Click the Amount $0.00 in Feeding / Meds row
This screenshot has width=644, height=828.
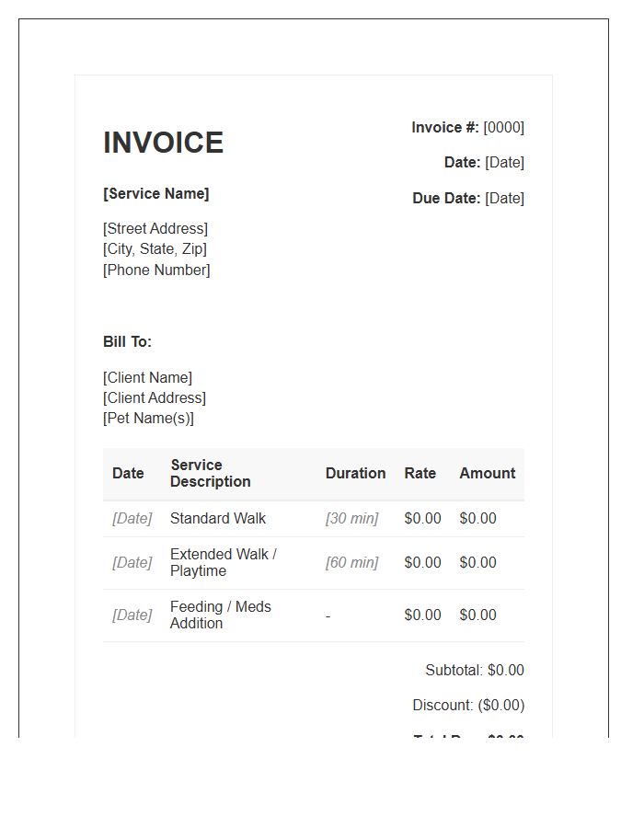(477, 615)
